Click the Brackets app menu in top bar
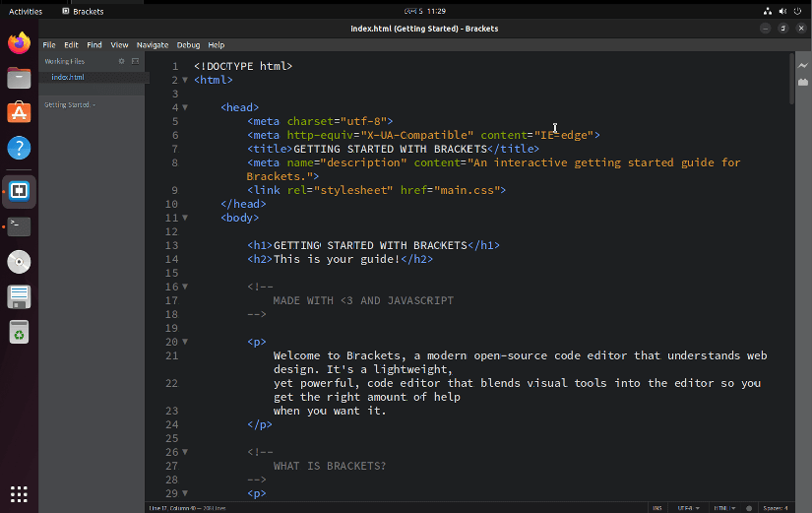812x513 pixels. tap(83, 11)
